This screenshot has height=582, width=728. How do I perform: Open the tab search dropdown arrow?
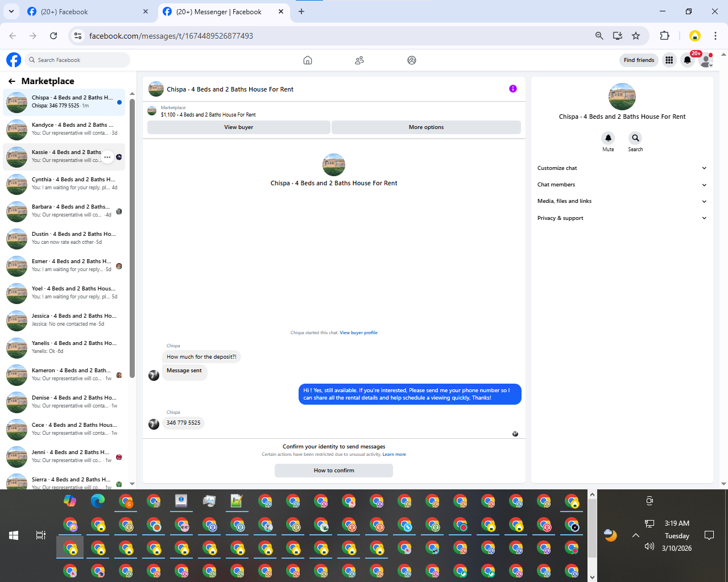[x=11, y=11]
